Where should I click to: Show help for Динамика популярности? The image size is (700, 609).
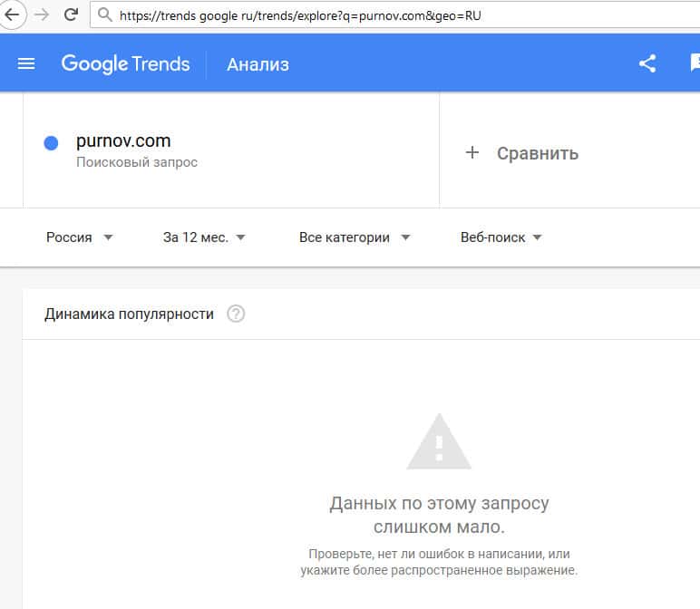click(236, 314)
